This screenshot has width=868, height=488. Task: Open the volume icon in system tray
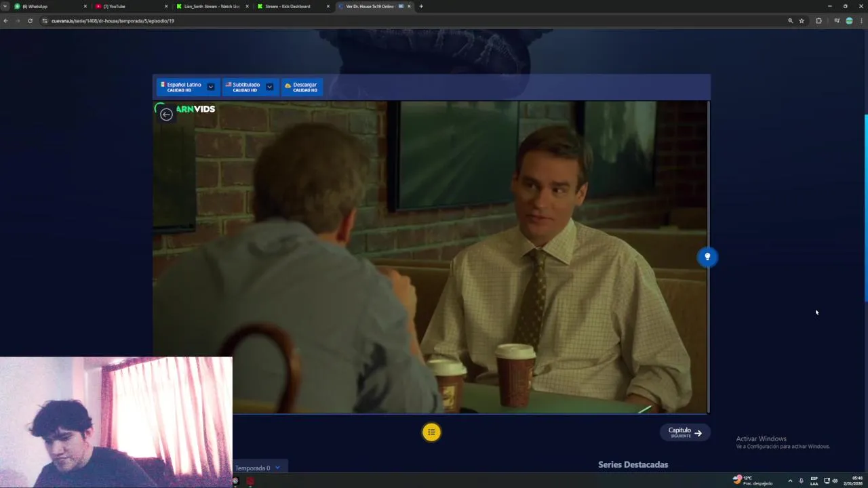pyautogui.click(x=835, y=481)
